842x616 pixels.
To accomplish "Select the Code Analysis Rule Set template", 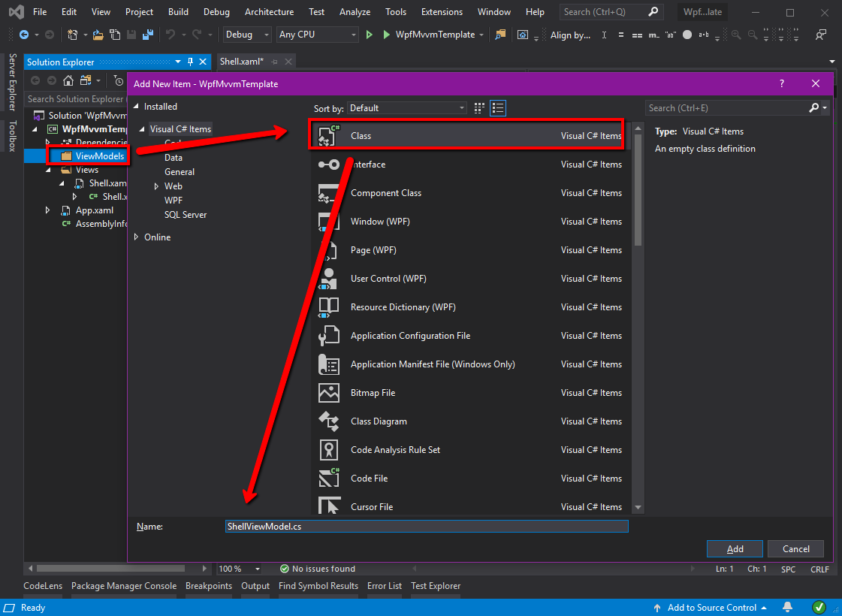I will [470, 449].
